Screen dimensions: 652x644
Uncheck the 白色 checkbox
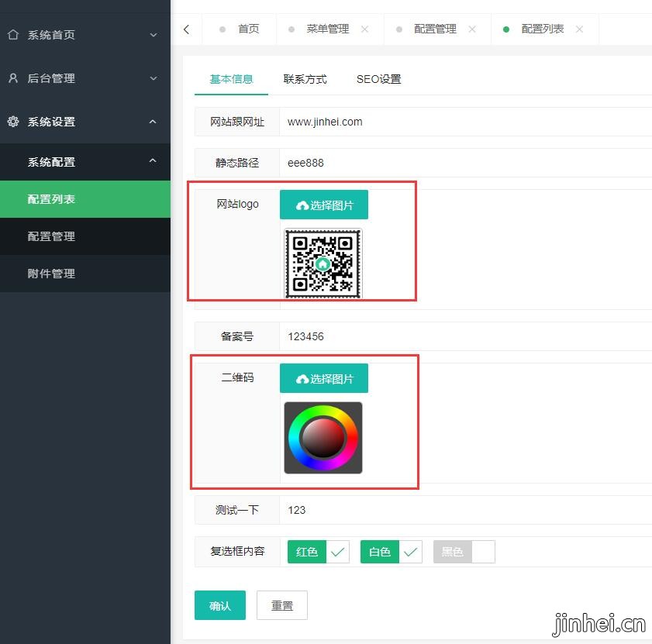coord(392,552)
